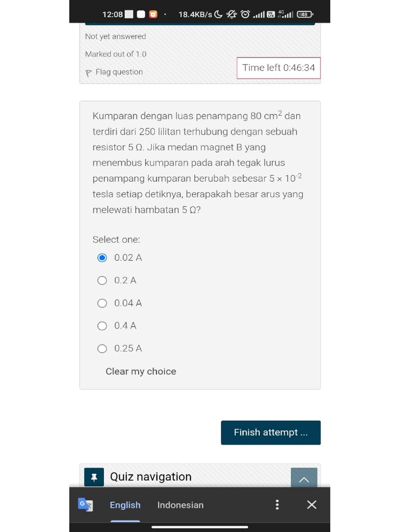Screen dimensions: 399x532
Task: Select the 0.2 A radio button
Action: (102, 281)
